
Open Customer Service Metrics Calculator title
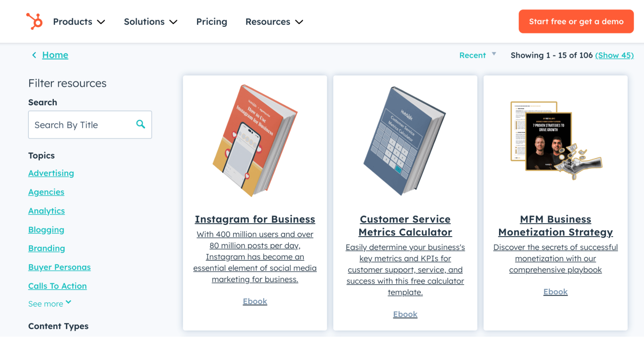[405, 226]
